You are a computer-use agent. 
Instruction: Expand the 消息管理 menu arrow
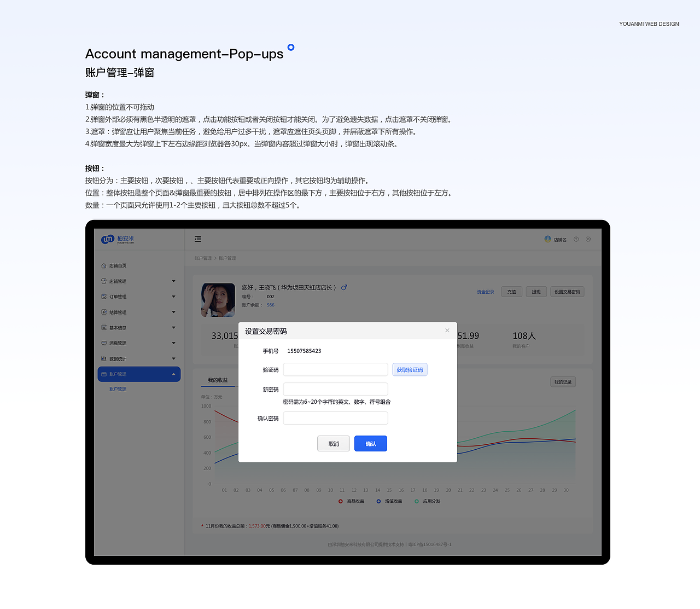pyautogui.click(x=174, y=343)
